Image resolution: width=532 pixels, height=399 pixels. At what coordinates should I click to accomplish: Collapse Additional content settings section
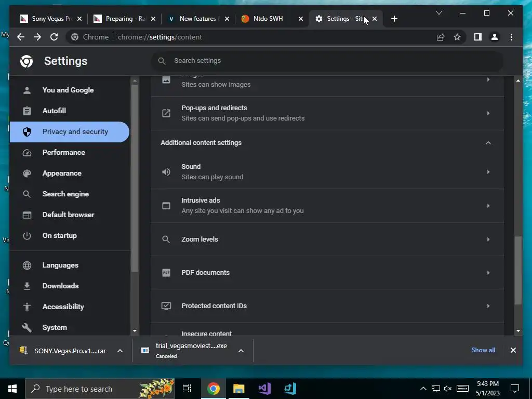488,143
